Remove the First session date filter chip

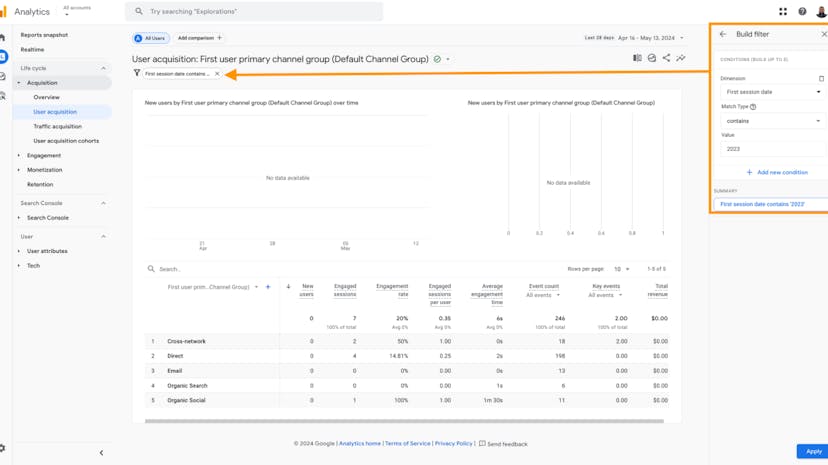[x=217, y=74]
